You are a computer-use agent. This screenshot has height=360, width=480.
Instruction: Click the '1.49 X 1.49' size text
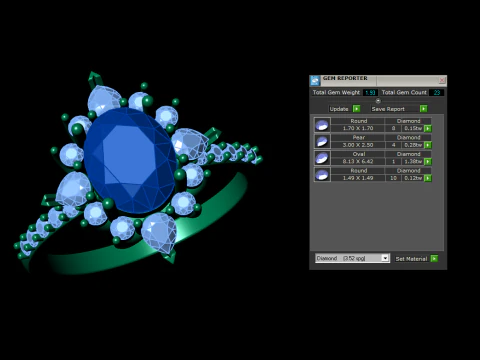point(358,178)
